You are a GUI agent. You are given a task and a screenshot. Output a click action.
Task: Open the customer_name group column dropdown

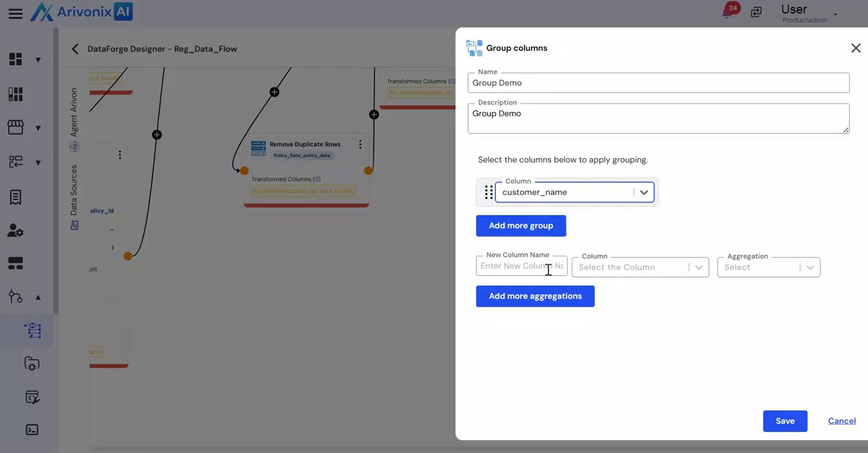click(x=644, y=193)
